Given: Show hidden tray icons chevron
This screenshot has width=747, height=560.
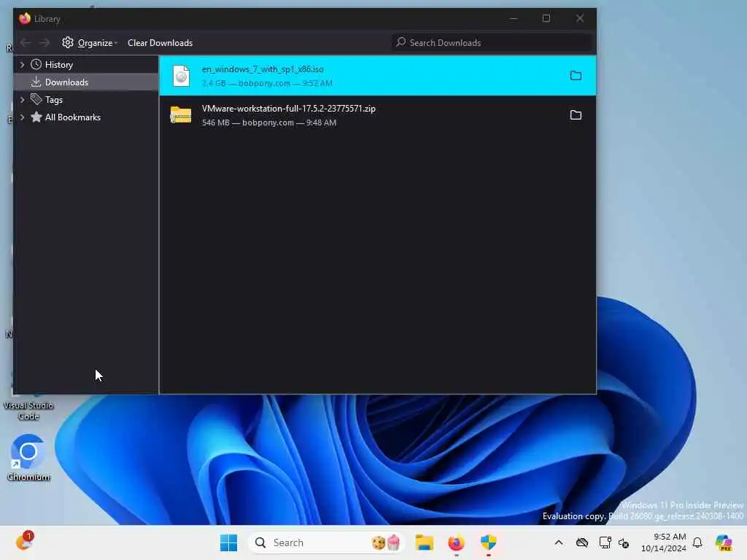Looking at the screenshot, I should pos(559,542).
